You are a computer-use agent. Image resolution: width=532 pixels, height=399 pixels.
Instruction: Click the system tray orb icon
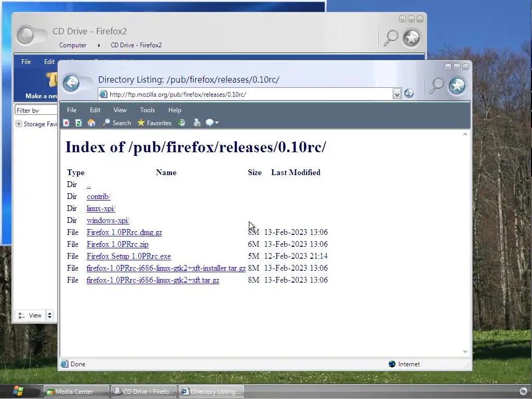[524, 391]
